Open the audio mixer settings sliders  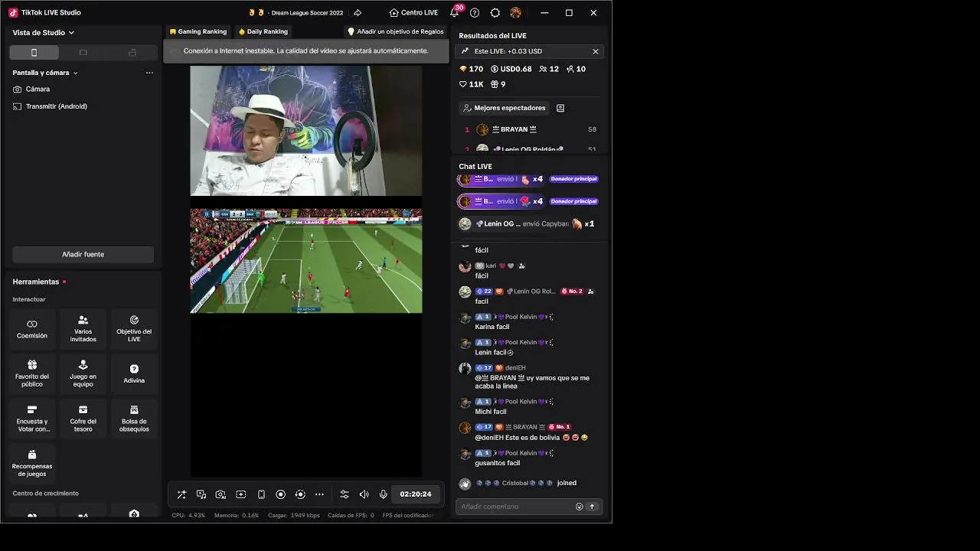tap(345, 494)
